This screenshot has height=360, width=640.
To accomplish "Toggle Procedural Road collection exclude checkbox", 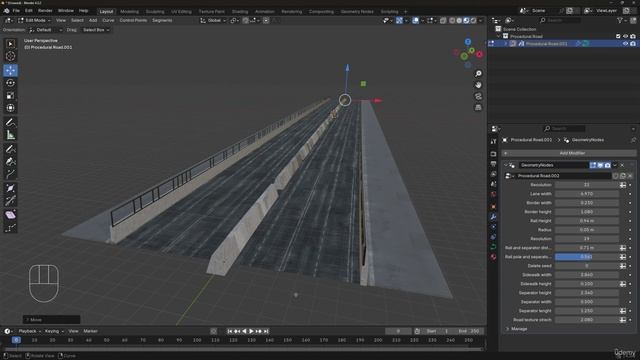I will [x=618, y=36].
